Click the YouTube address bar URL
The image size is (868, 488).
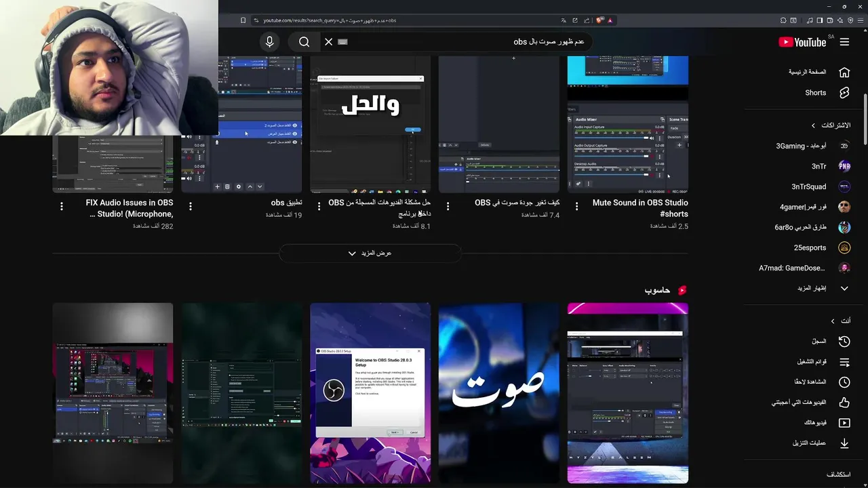tap(330, 20)
